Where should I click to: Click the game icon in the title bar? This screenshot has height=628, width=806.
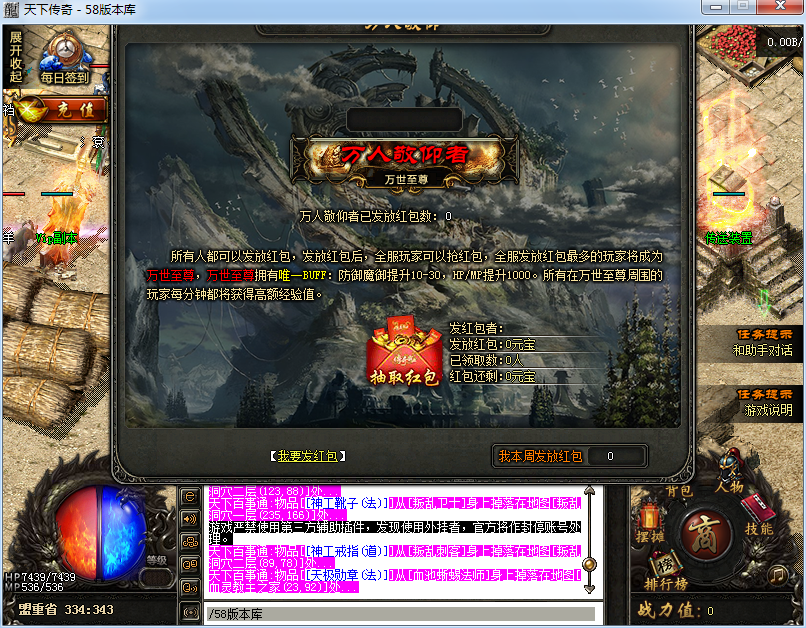tap(11, 10)
